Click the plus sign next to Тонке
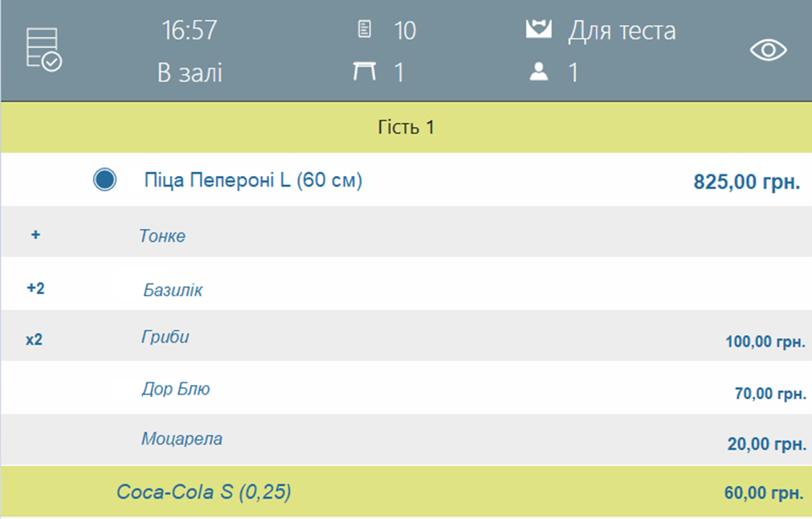The width and height of the screenshot is (812, 519). coord(35,235)
